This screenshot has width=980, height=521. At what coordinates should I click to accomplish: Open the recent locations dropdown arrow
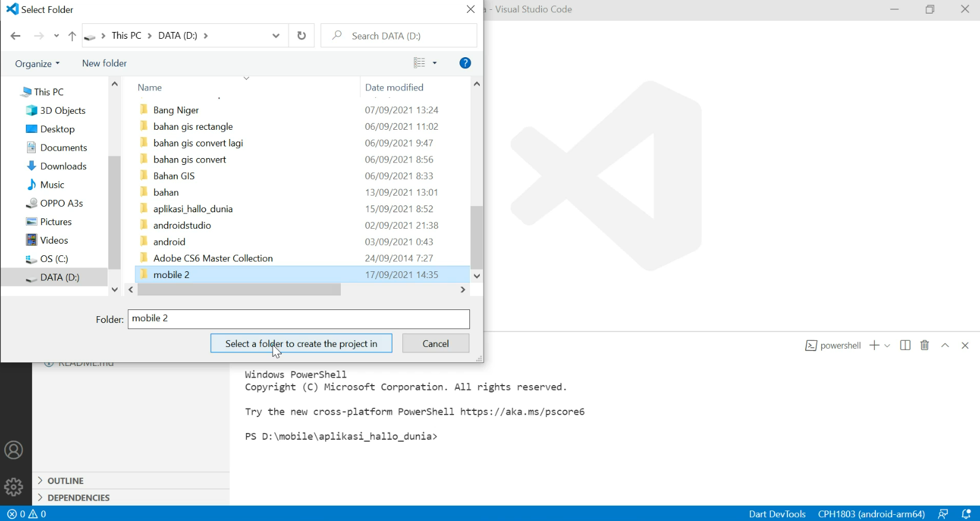[57, 36]
